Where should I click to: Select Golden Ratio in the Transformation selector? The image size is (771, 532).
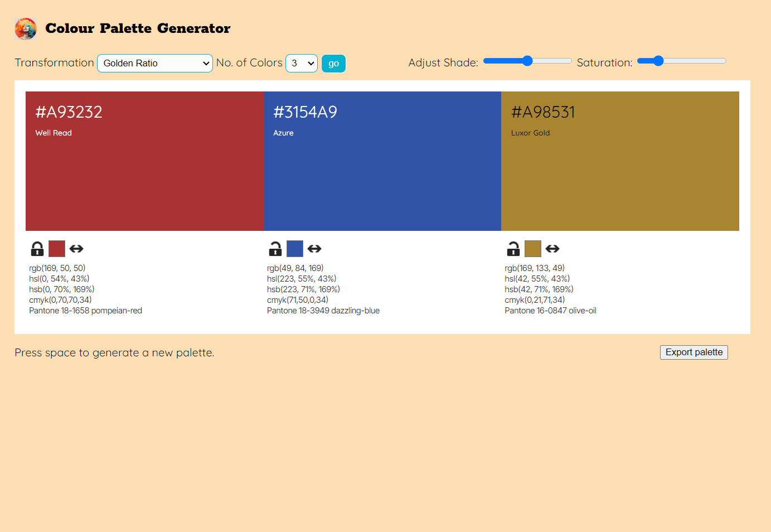(154, 63)
